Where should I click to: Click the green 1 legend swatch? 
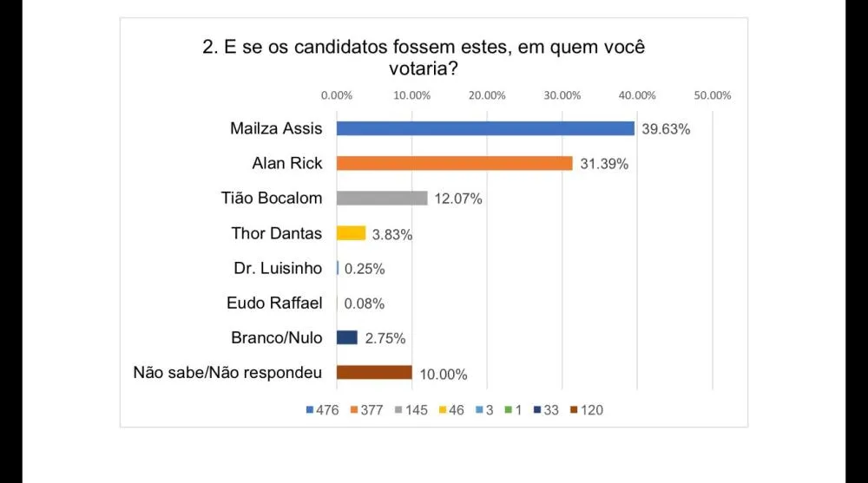508,410
